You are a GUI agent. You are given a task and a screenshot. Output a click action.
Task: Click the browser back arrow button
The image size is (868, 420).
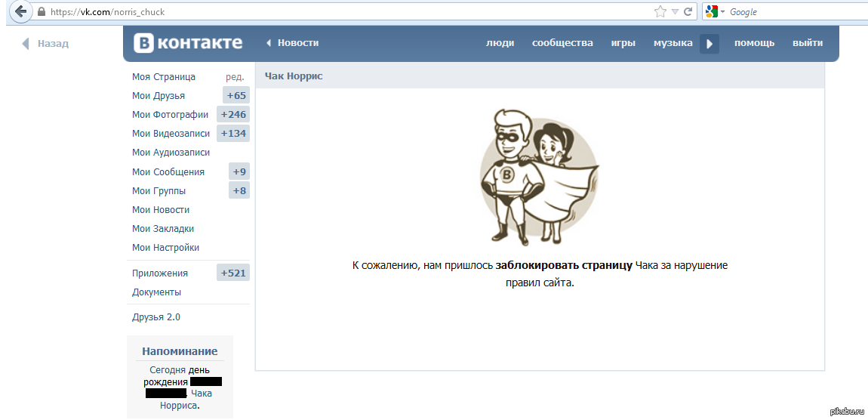pos(20,12)
